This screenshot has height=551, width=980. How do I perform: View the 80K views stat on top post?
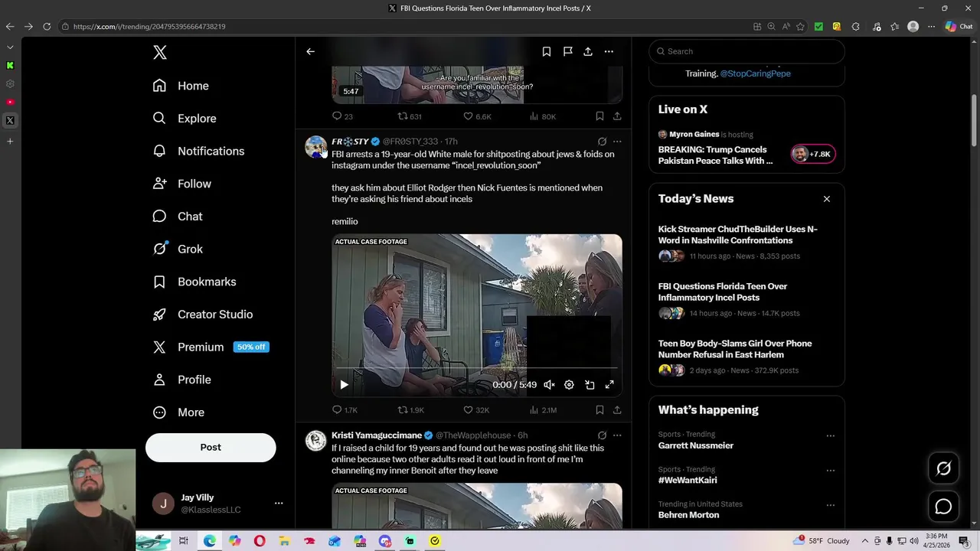click(x=543, y=116)
